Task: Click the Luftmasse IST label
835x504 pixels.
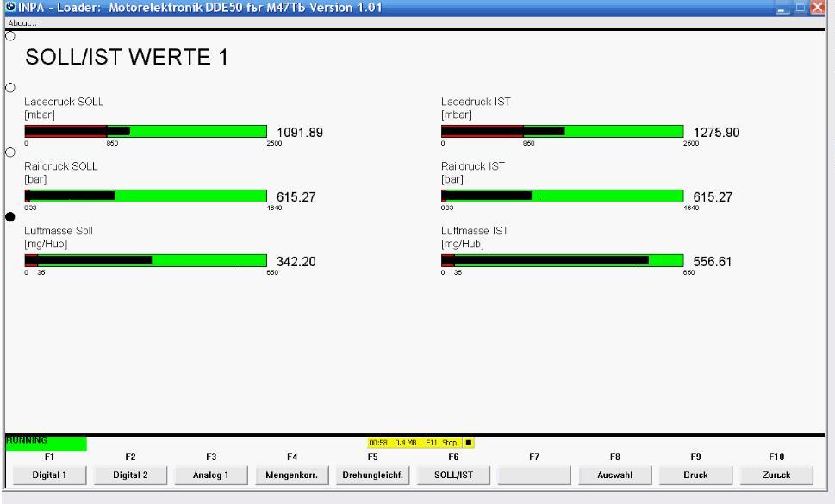Action: [x=475, y=231]
